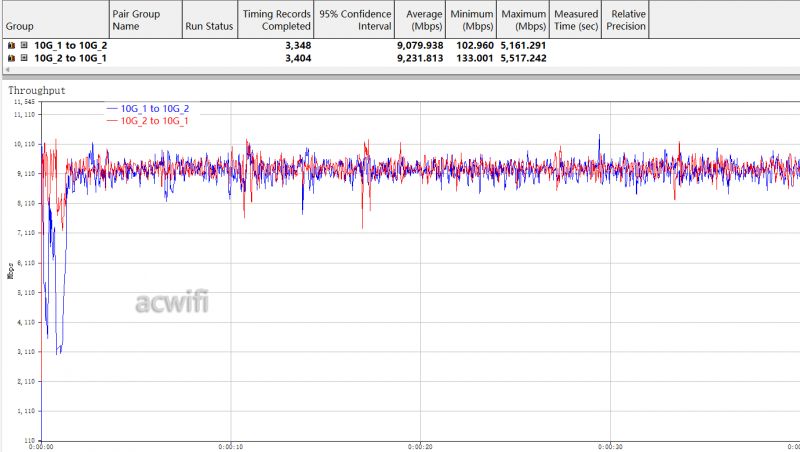Select the 9,231.813 average value

coord(420,58)
